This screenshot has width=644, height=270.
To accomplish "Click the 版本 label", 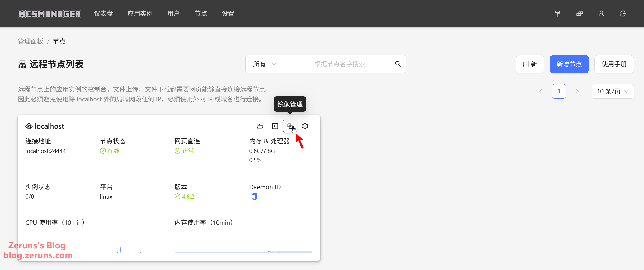I will point(181,187).
